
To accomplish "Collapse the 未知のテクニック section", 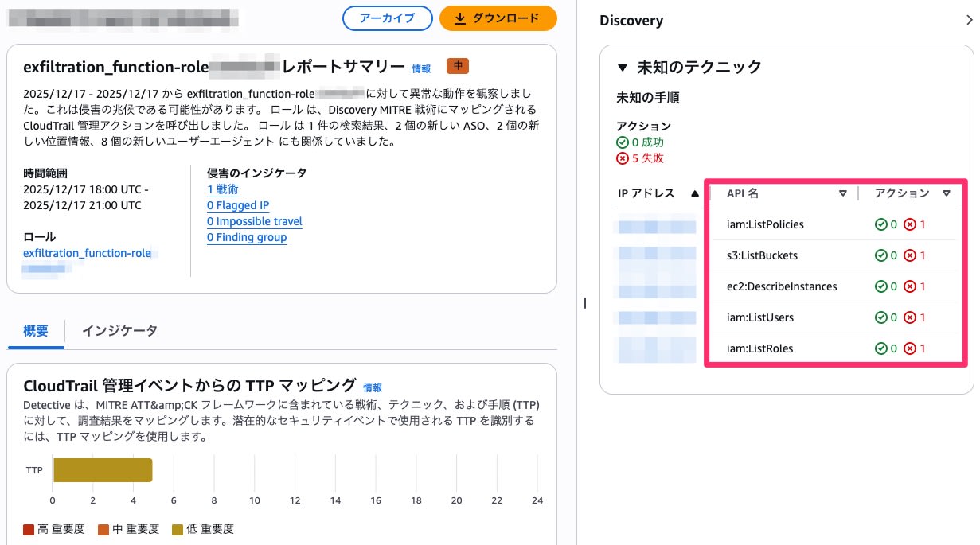I will (623, 68).
